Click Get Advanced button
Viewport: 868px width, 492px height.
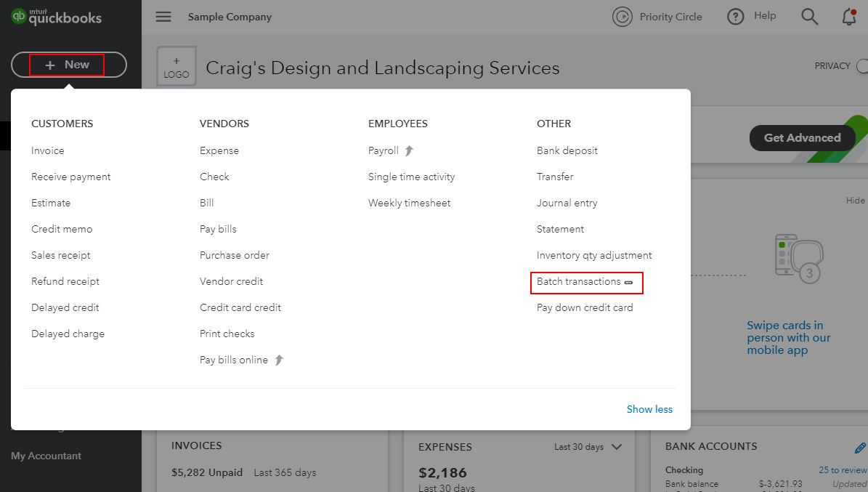(x=802, y=138)
